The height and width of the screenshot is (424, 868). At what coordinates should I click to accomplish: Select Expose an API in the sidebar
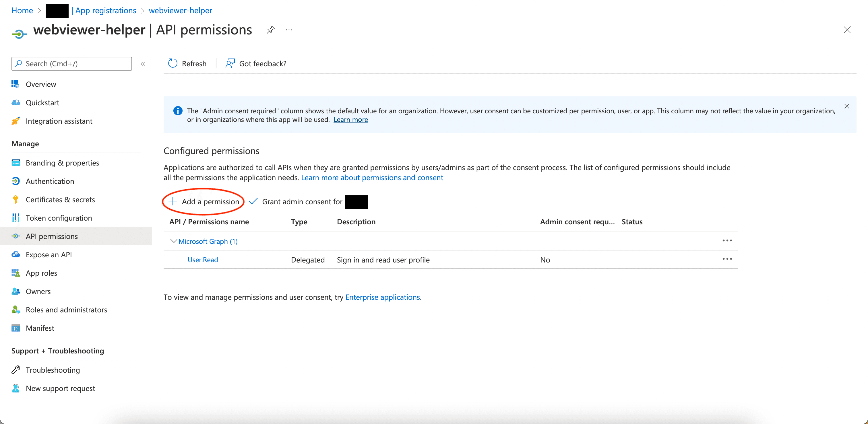click(49, 255)
